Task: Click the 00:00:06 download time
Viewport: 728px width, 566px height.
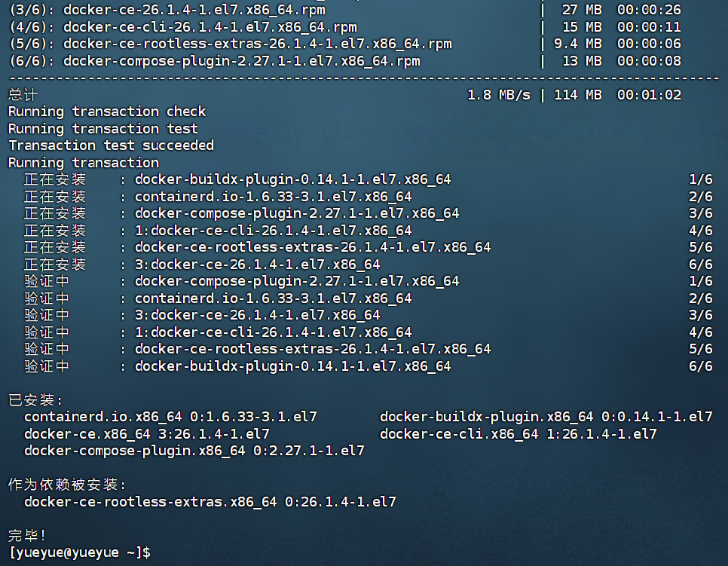Action: coord(649,44)
